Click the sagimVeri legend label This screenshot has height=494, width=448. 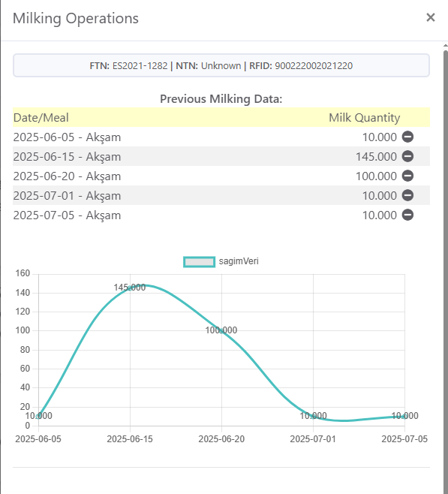coord(239,261)
